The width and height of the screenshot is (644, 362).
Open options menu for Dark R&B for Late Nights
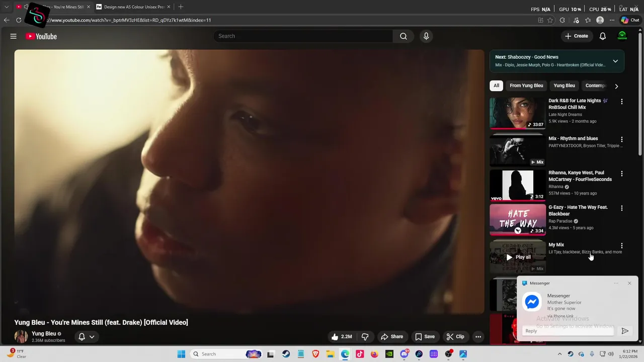point(622,102)
